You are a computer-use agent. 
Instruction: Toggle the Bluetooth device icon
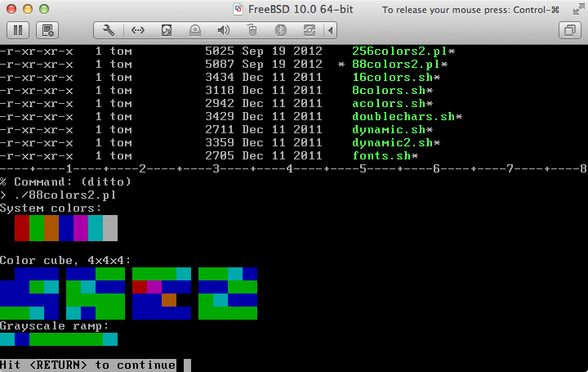[280, 30]
